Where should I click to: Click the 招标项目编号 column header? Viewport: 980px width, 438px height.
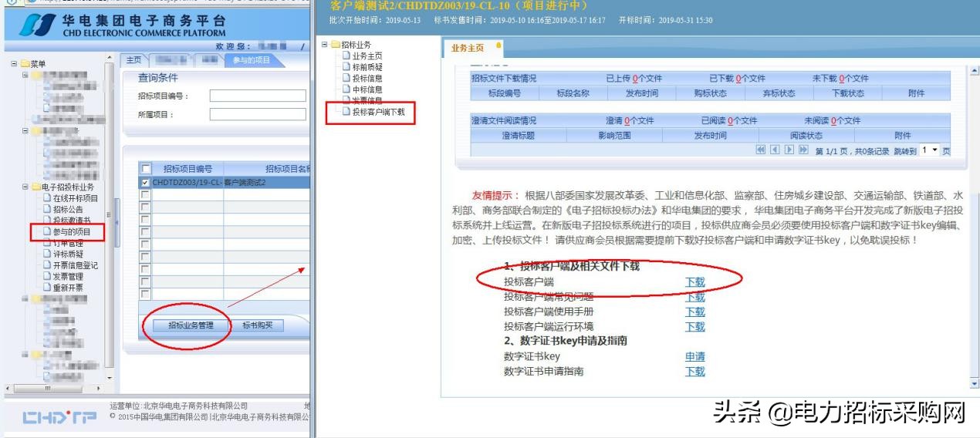[188, 169]
